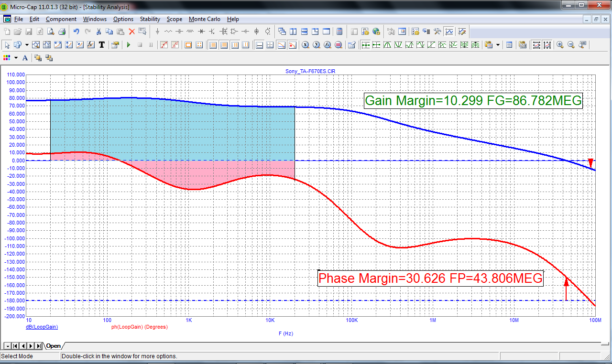612x364 pixels.
Task: Open the page tab list dropdown arrow
Action: [x=8, y=346]
